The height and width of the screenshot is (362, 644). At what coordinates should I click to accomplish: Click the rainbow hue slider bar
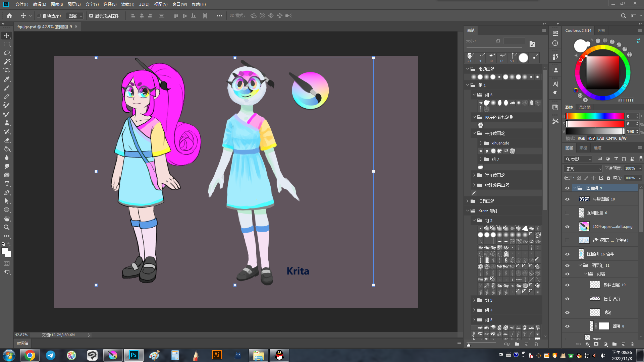(595, 116)
